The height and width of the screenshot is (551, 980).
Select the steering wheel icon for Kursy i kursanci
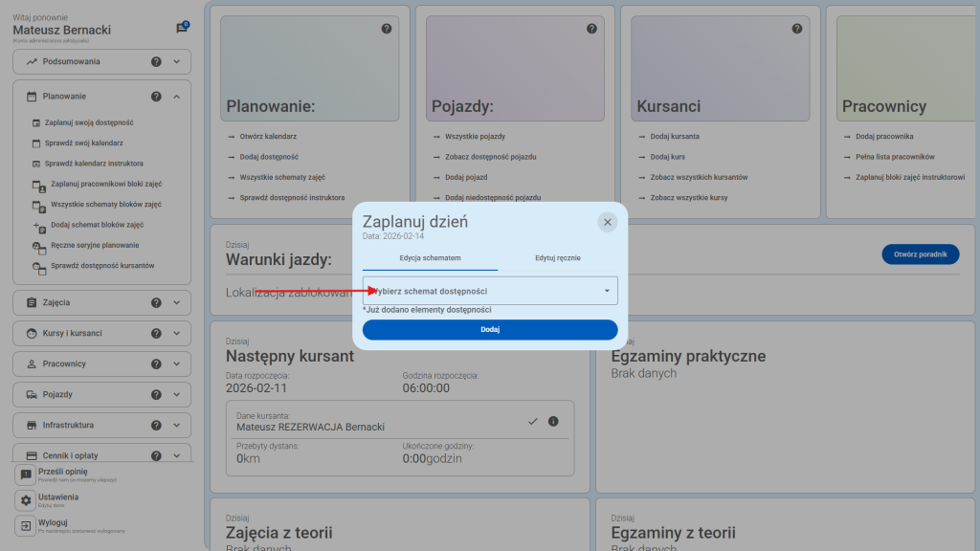33,333
